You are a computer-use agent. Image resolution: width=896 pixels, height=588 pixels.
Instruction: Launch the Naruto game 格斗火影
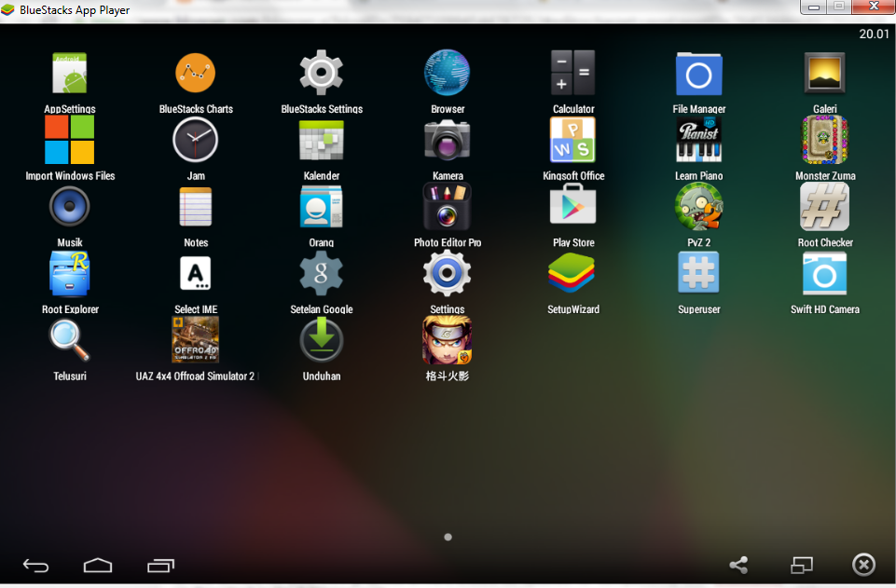click(447, 340)
